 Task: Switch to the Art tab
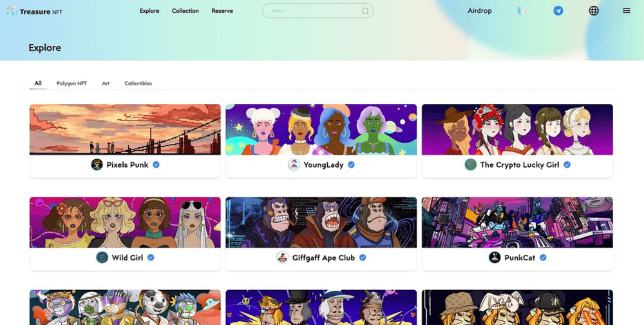(106, 83)
